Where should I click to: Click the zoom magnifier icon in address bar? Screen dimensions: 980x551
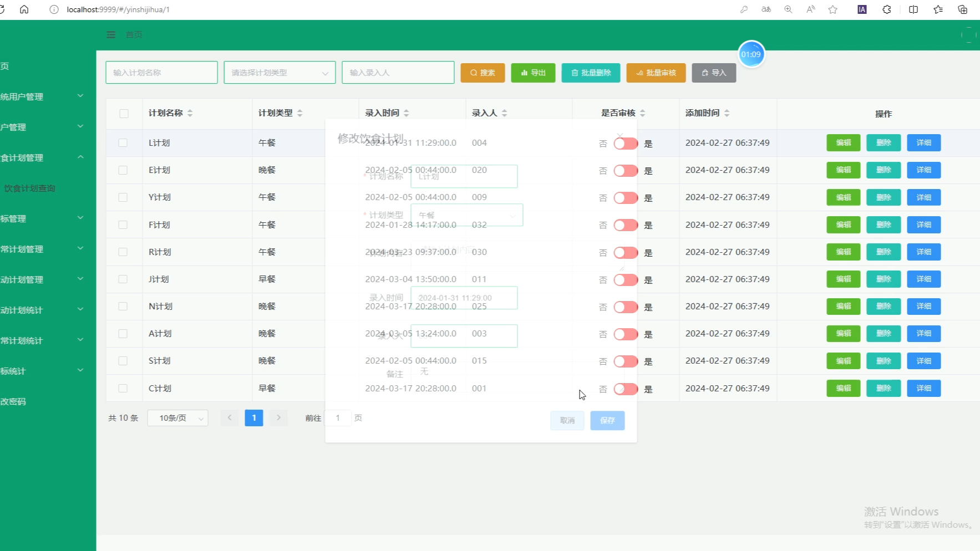(788, 9)
